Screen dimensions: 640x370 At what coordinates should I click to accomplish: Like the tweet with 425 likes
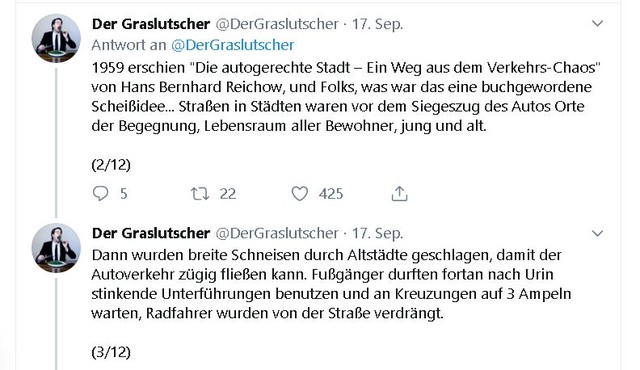click(x=300, y=193)
